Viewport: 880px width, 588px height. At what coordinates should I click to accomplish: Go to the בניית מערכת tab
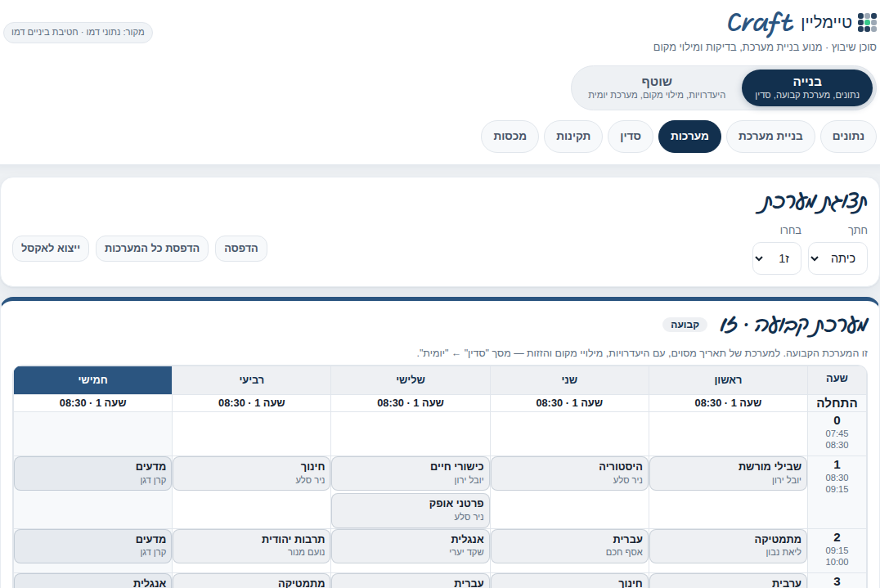point(770,137)
